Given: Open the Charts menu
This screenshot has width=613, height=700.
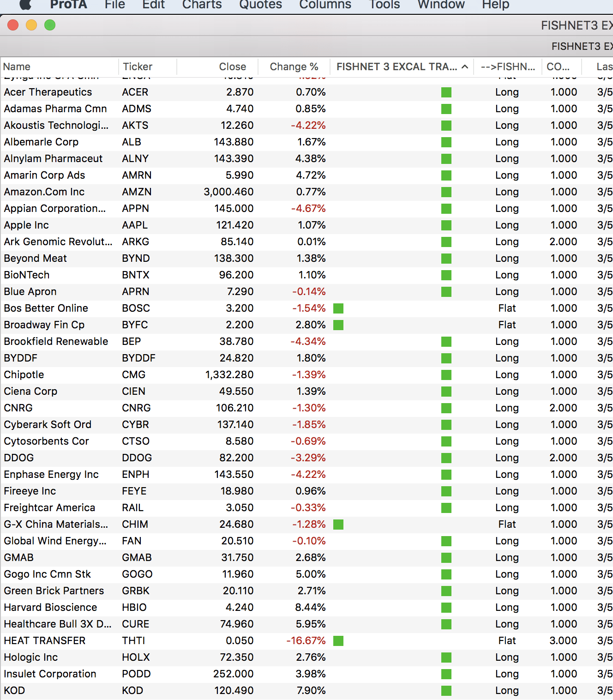Looking at the screenshot, I should point(202,5).
